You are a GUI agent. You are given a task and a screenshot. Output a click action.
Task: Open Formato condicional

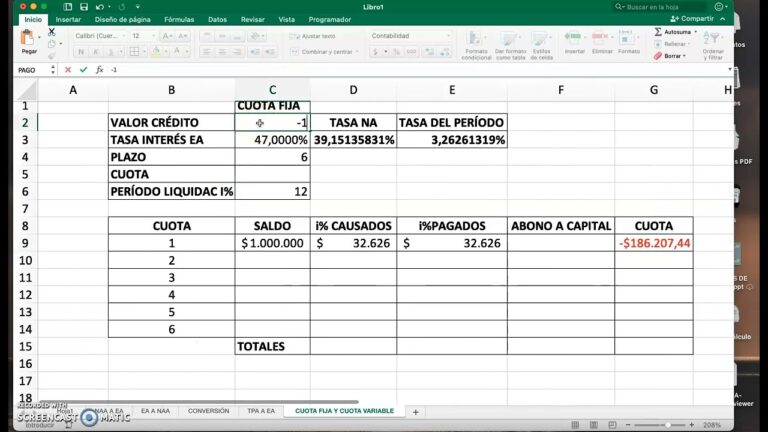coord(476,46)
